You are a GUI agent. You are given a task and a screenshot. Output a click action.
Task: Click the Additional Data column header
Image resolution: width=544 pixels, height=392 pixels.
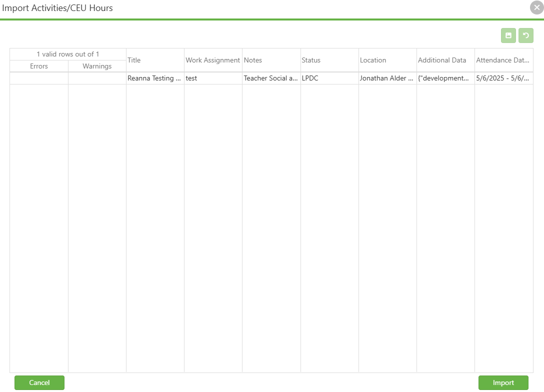pos(445,60)
